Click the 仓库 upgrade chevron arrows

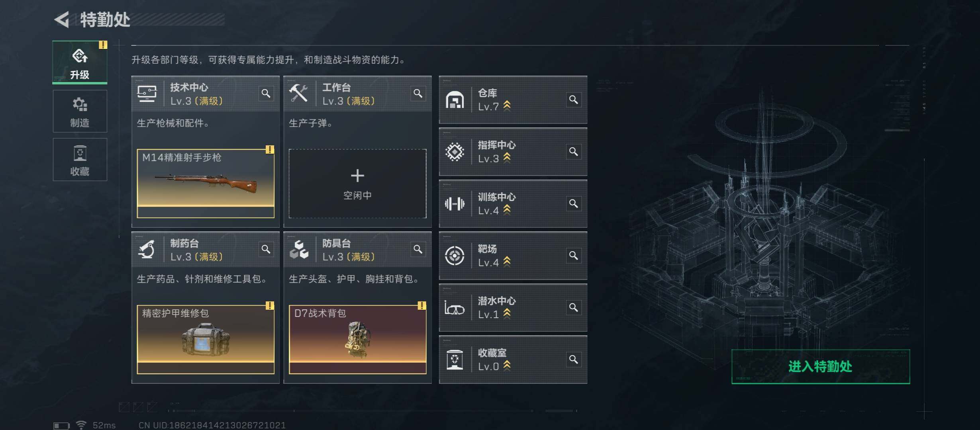point(507,106)
